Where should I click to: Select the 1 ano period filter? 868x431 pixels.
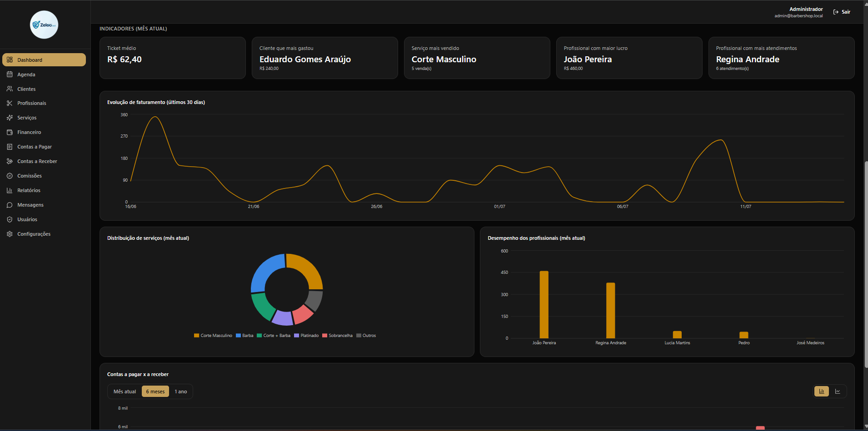[x=181, y=391]
